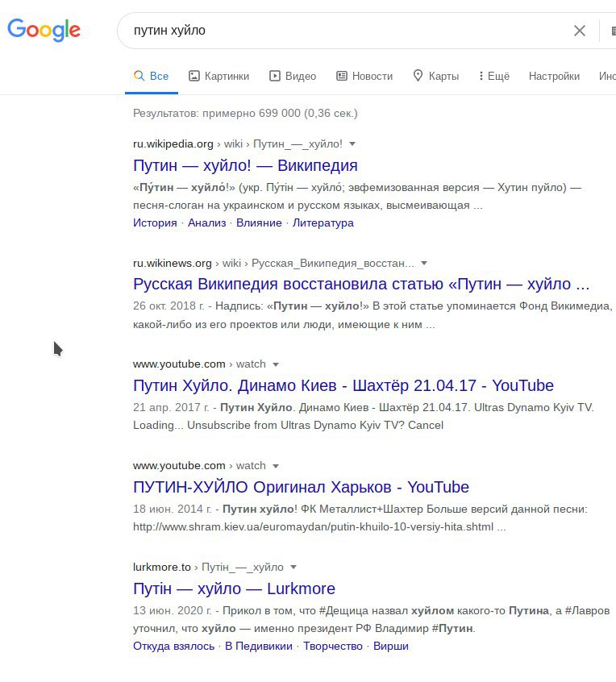
Task: Follow the 'Анализ' sitelink
Action: [206, 223]
